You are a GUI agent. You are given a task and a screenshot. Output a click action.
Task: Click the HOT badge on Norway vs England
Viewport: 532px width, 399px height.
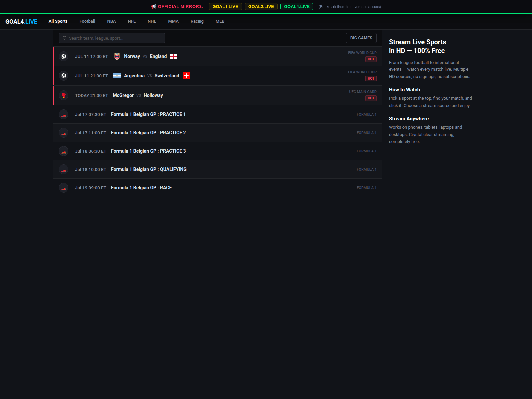[x=371, y=59]
